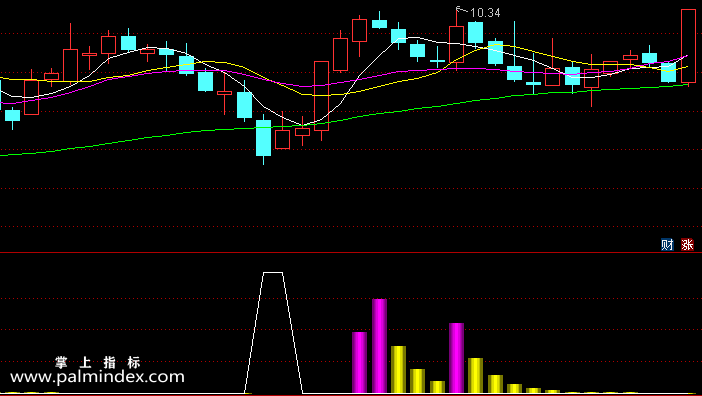Select the cyan candle left of the final red candle
The image size is (702, 396).
click(x=668, y=72)
